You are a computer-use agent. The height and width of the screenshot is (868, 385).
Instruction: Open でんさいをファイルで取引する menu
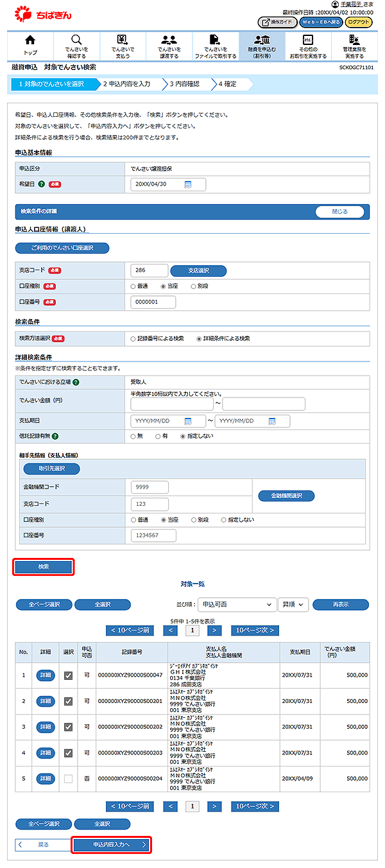215,46
